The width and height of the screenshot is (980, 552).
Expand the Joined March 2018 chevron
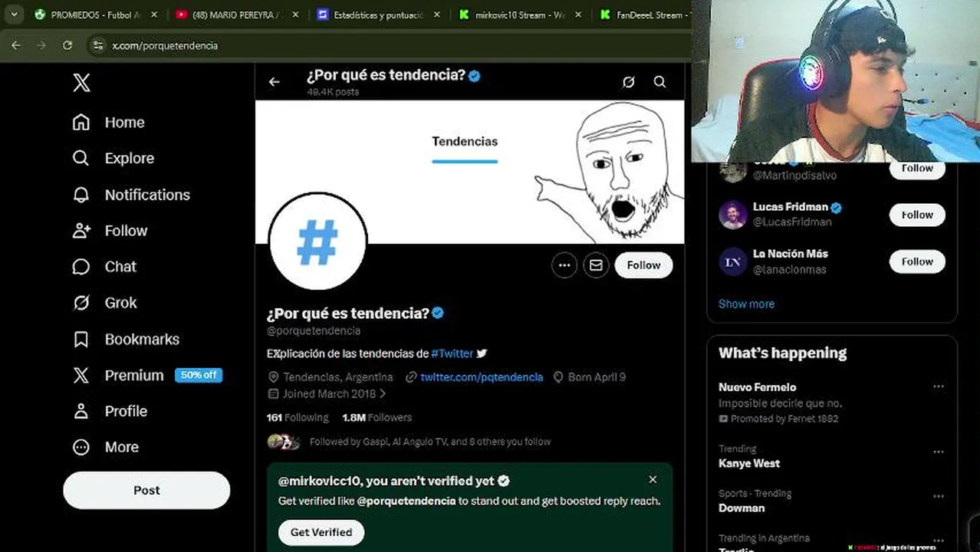pyautogui.click(x=383, y=394)
